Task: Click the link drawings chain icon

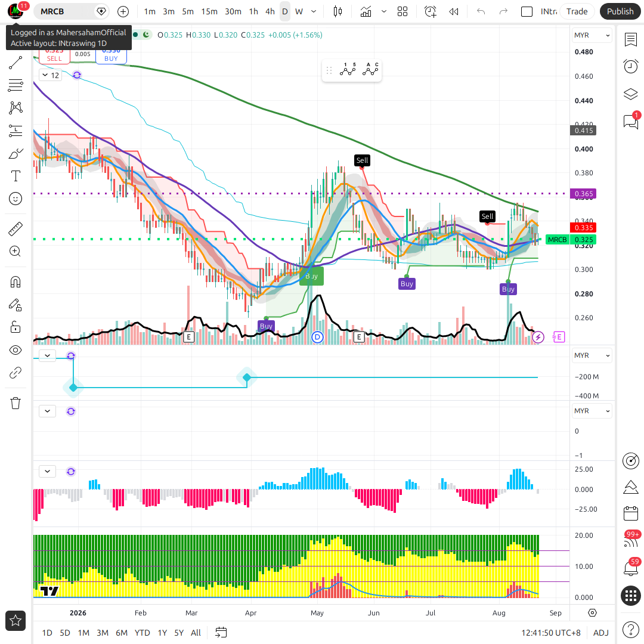Action: click(x=16, y=373)
